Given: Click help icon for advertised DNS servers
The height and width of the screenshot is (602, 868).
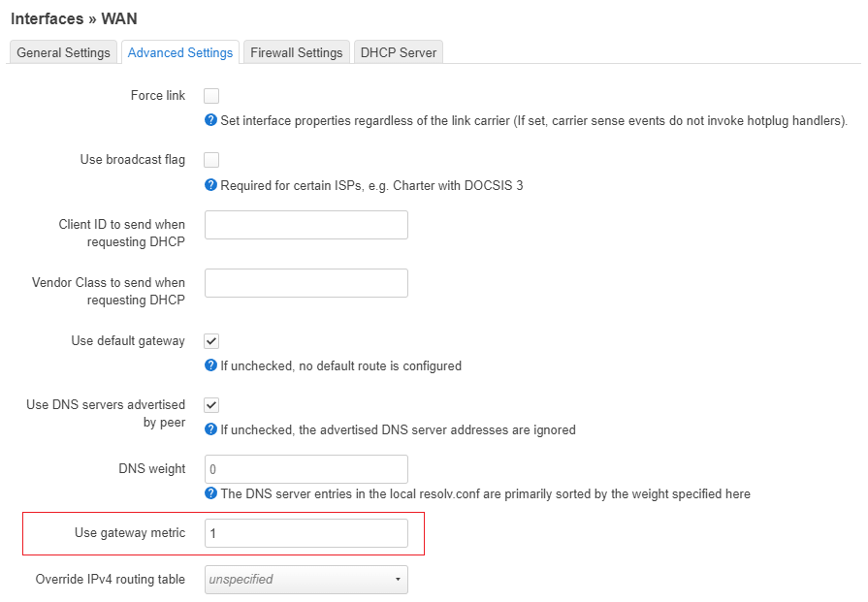Looking at the screenshot, I should (210, 429).
